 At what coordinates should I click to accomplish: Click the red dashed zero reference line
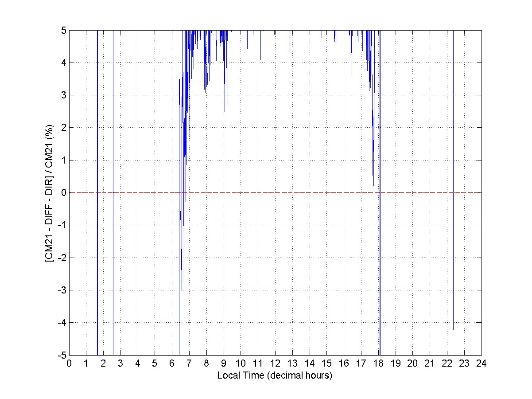pyautogui.click(x=275, y=192)
